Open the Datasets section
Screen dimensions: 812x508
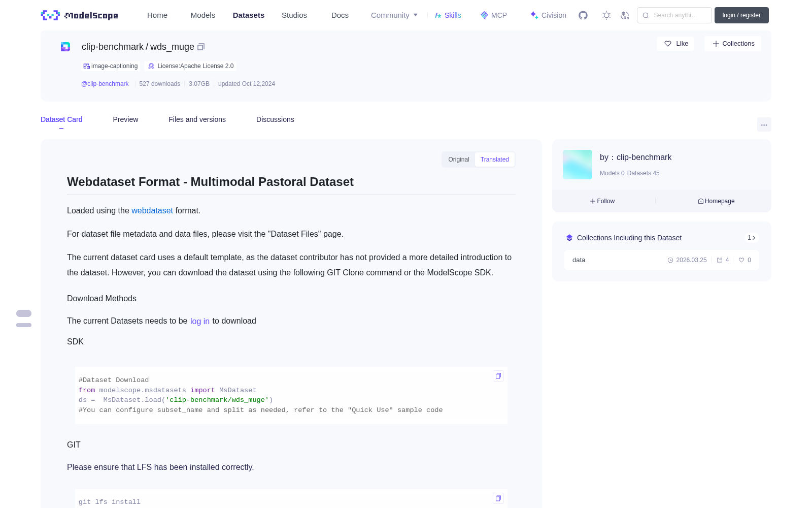(x=249, y=15)
